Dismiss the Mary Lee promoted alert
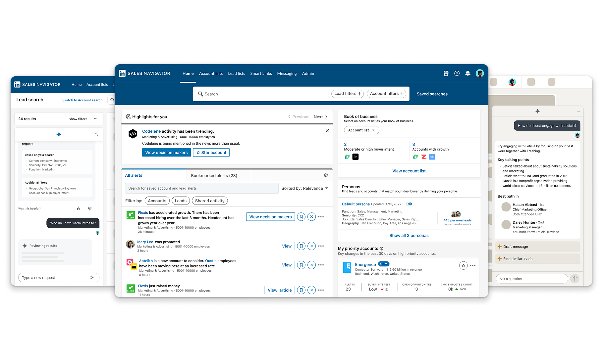 (311, 246)
